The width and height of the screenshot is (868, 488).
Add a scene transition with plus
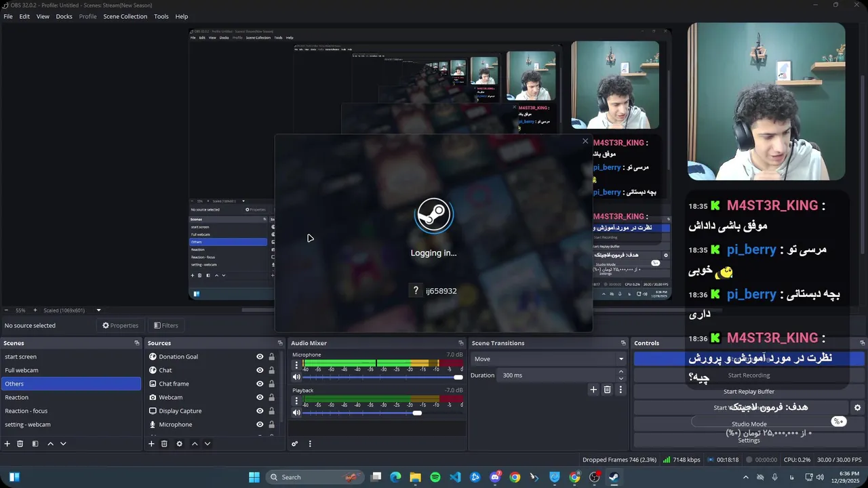tap(593, 390)
